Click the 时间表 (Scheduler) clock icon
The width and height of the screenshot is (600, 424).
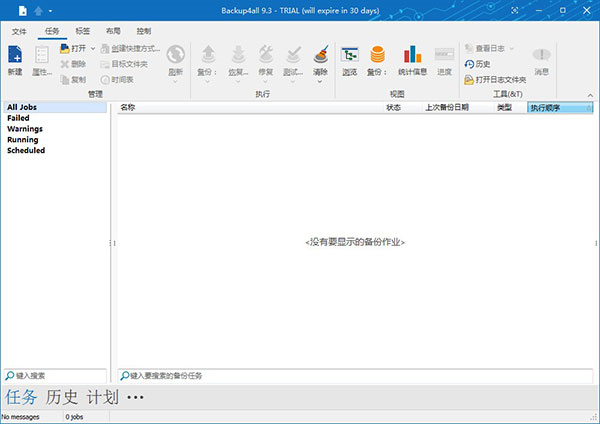[105, 80]
